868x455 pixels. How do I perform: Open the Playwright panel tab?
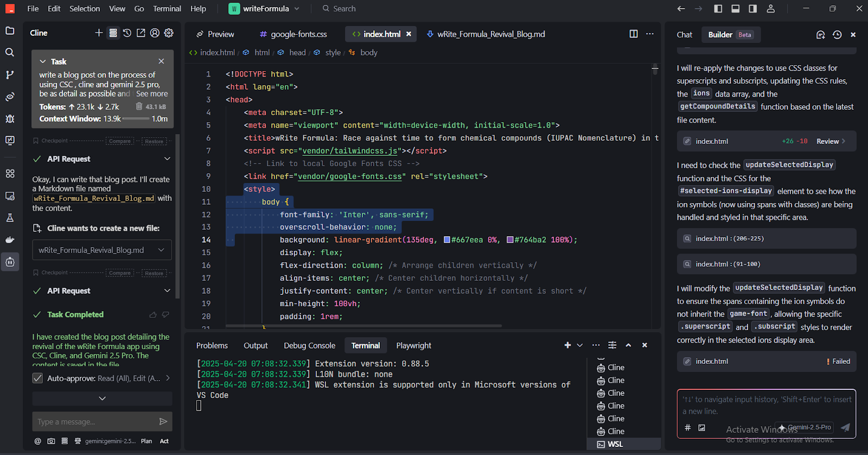(x=414, y=346)
